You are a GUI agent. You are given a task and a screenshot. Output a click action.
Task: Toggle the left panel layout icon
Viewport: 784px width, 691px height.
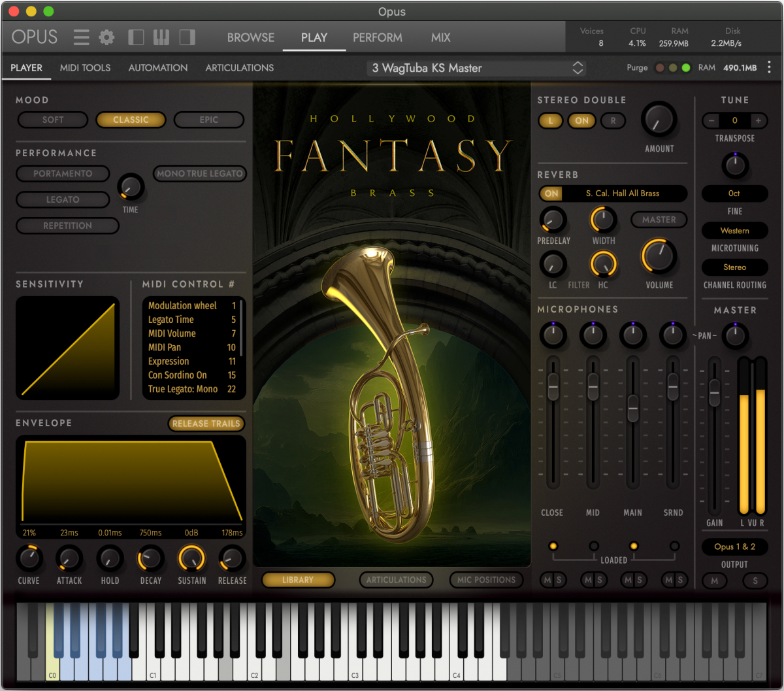pos(136,37)
